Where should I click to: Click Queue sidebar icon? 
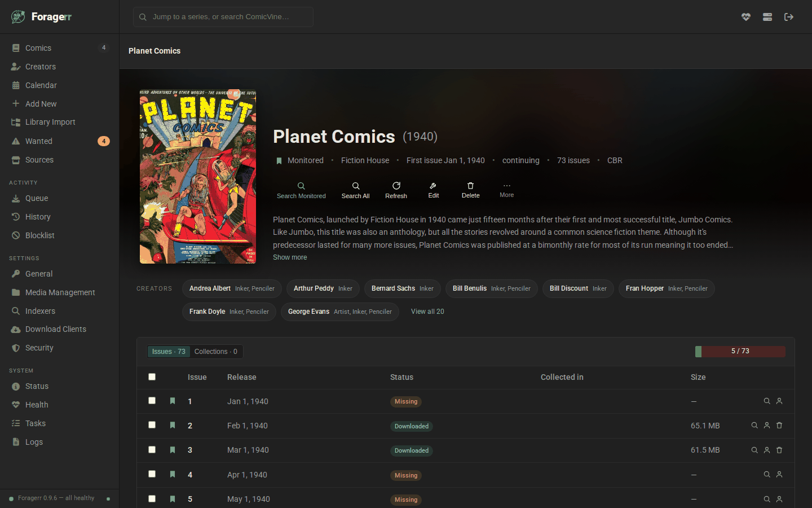(16, 198)
